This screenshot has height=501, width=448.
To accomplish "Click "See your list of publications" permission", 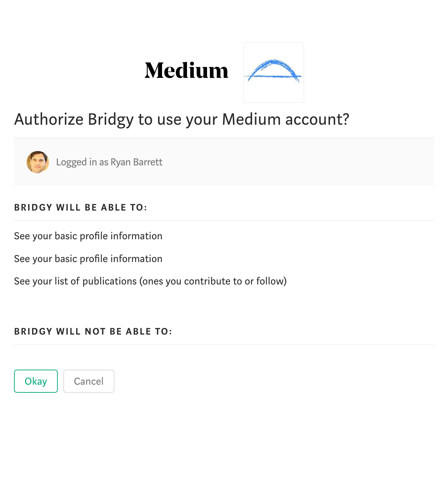I will (x=75, y=281).
